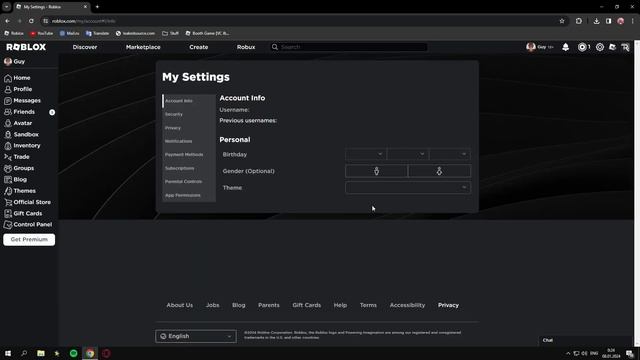Bookmark this page with the star icon
Viewport: 640px width, 360px height.
pos(562,21)
